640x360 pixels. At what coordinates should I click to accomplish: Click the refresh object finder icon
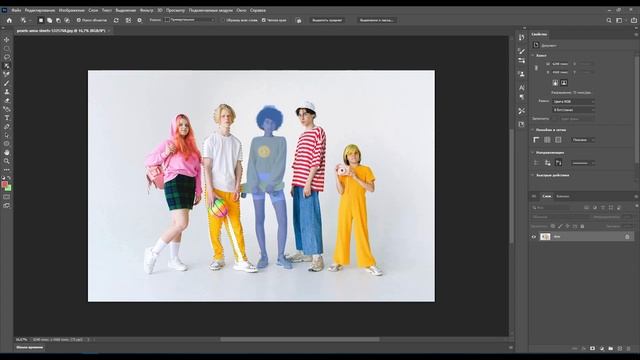116,20
